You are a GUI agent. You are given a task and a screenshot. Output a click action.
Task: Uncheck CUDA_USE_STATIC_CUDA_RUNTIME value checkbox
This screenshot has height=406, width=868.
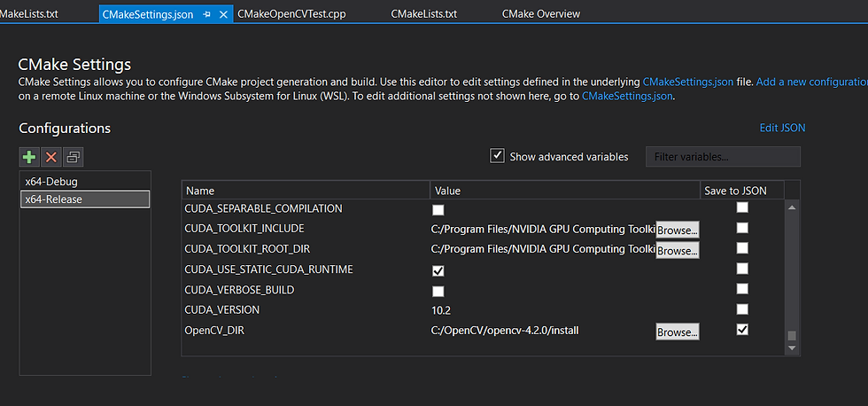coord(438,271)
